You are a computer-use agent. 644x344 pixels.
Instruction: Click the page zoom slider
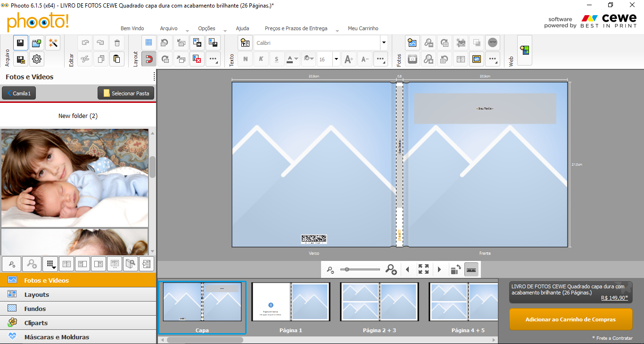coord(360,269)
